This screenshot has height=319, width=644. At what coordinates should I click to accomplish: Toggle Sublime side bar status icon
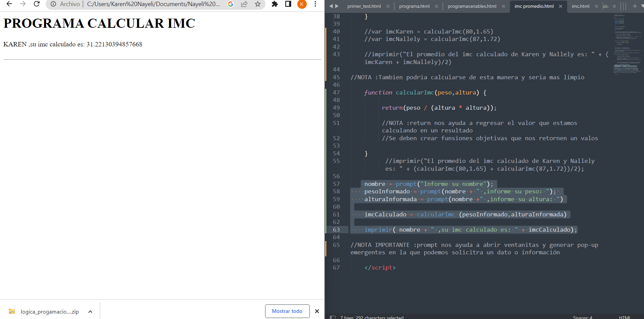point(332,317)
